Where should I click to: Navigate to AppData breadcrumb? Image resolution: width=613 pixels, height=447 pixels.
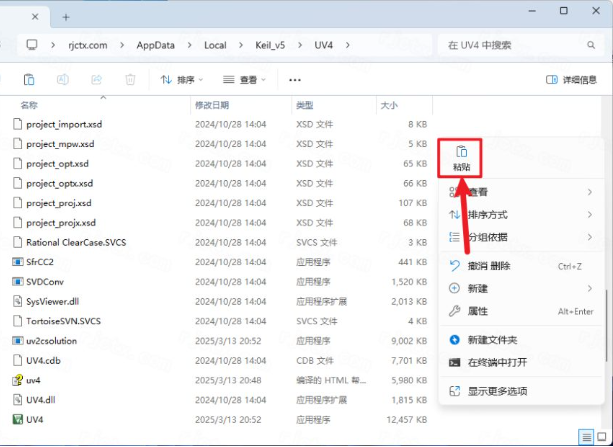pyautogui.click(x=156, y=45)
